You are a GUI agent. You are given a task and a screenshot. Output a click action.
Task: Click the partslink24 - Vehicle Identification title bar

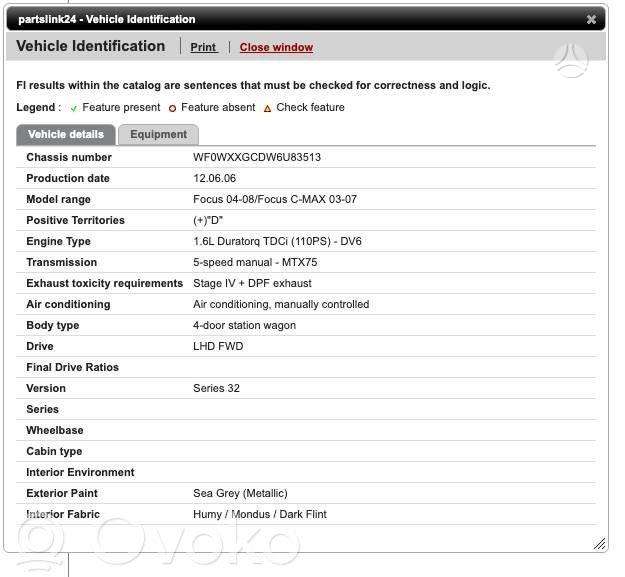[306, 19]
